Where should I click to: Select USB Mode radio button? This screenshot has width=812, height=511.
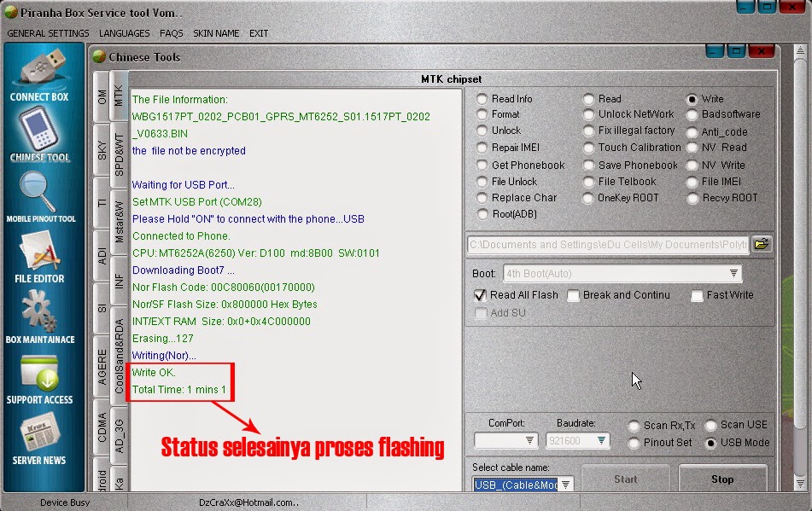click(711, 444)
